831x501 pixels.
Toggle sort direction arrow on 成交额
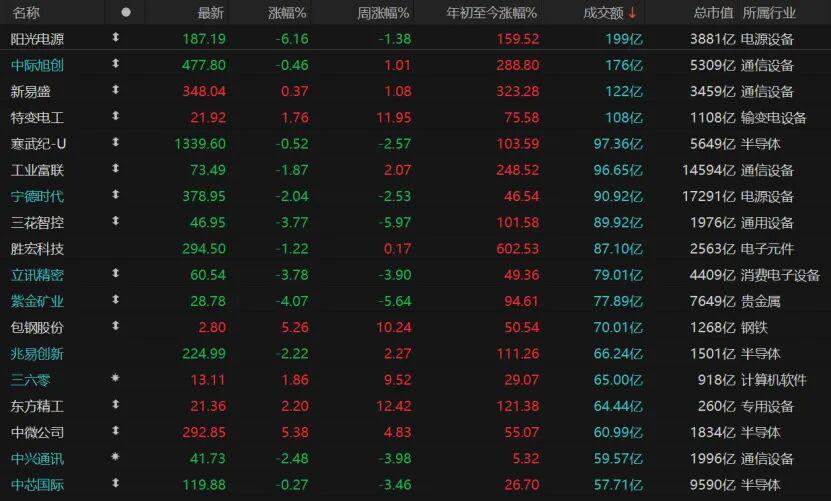point(632,12)
